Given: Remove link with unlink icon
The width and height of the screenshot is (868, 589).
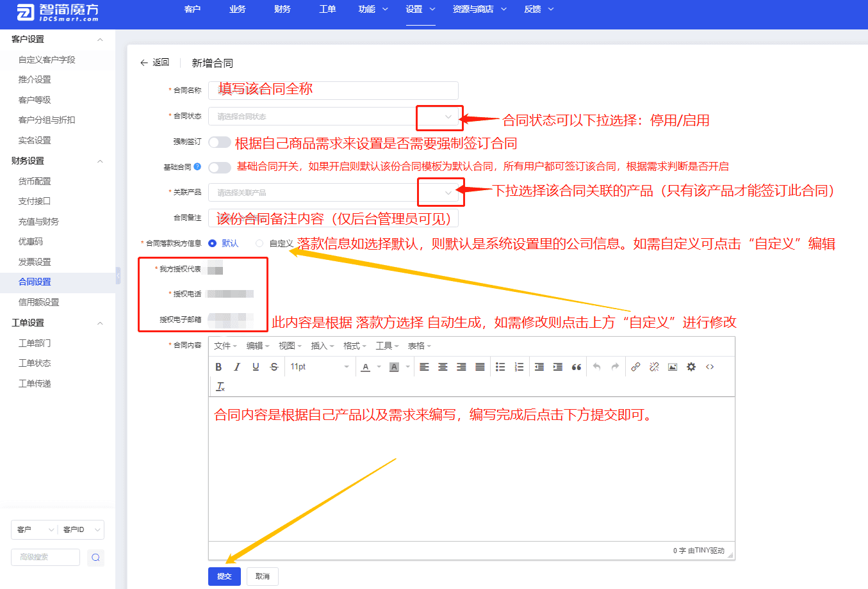Looking at the screenshot, I should pyautogui.click(x=654, y=367).
